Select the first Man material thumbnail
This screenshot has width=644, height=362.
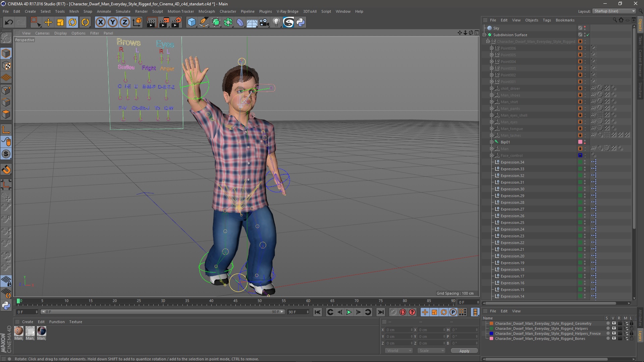[19, 331]
